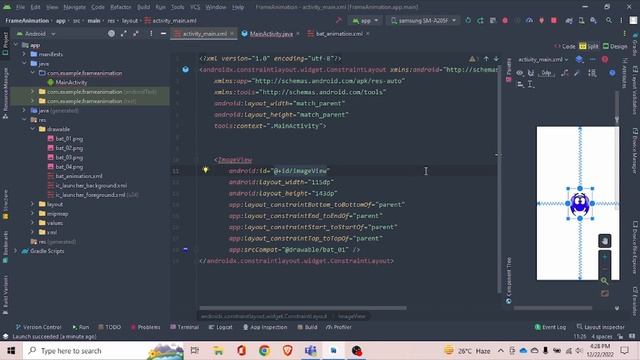This screenshot has width=640, height=360.
Task: Open the Build menu
Action: point(143,7)
